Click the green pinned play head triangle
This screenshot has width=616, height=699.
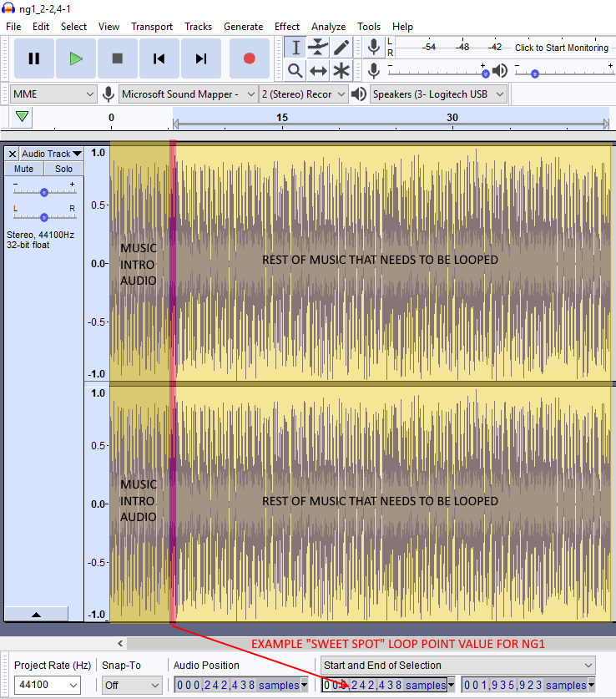(x=22, y=117)
